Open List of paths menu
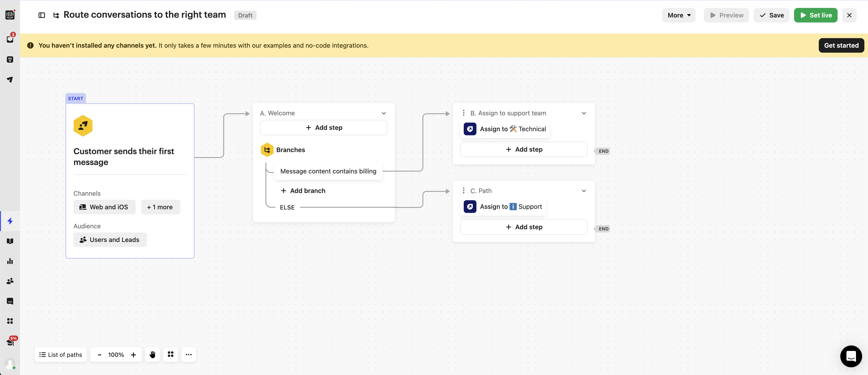This screenshot has width=868, height=375. pos(61,354)
